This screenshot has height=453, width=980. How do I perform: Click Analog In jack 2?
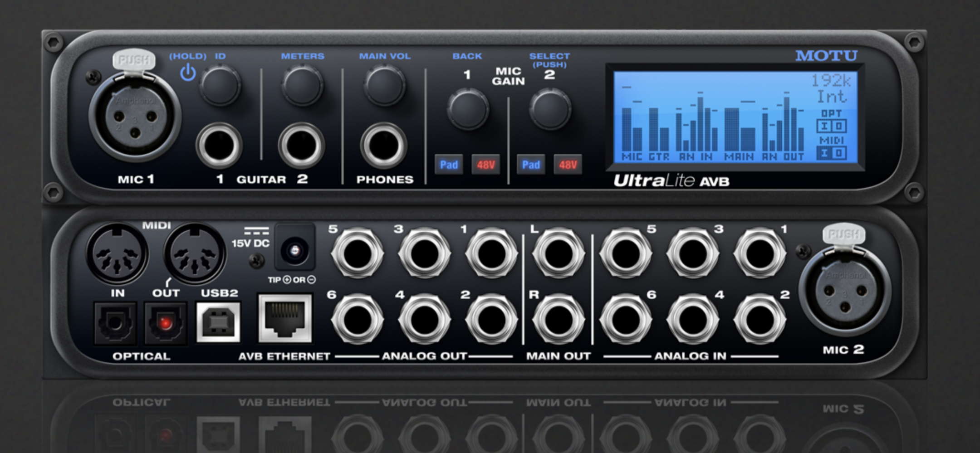[760, 320]
